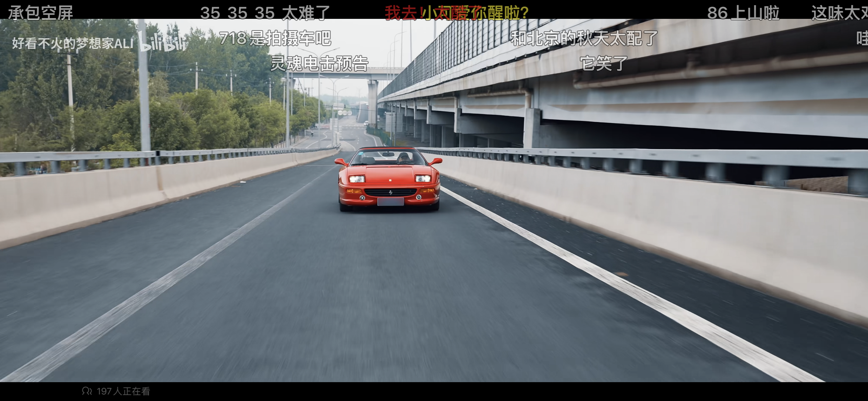Tap the red Ferrari's hood in the video
The width and height of the screenshot is (868, 401).
point(389,173)
